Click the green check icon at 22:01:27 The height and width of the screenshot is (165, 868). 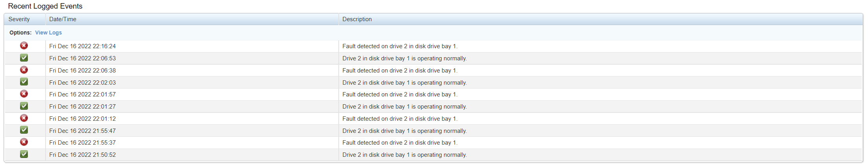click(x=24, y=106)
